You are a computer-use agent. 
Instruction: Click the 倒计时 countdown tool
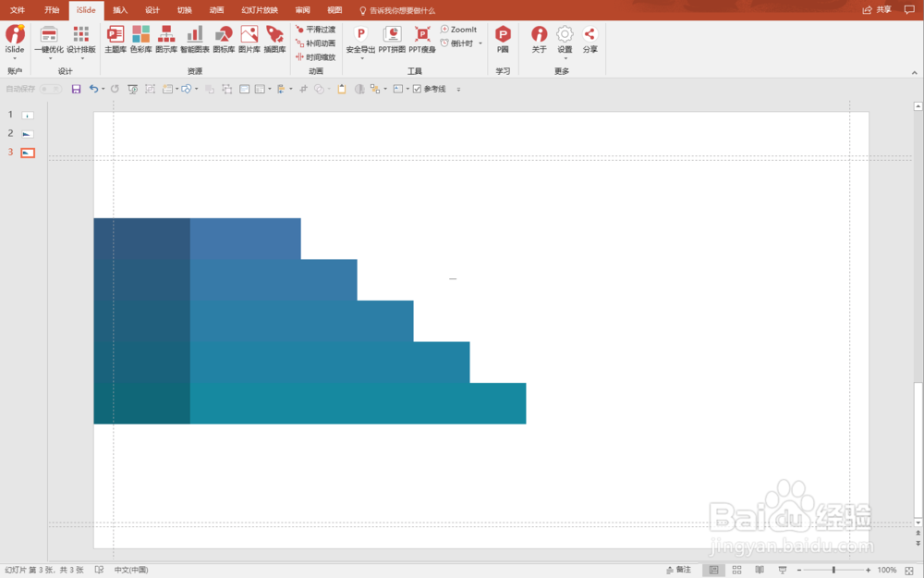pos(456,43)
